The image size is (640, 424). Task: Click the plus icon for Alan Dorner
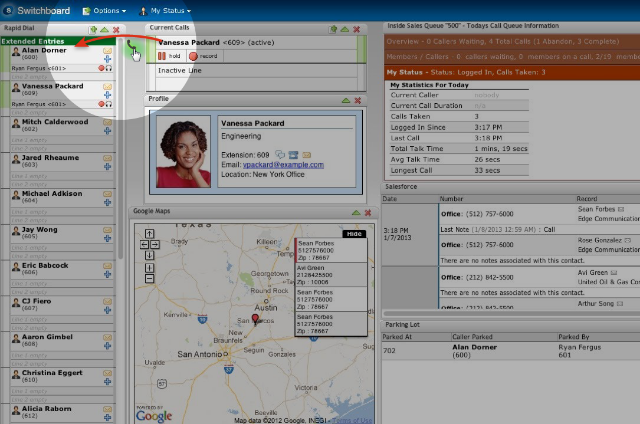pyautogui.click(x=107, y=59)
